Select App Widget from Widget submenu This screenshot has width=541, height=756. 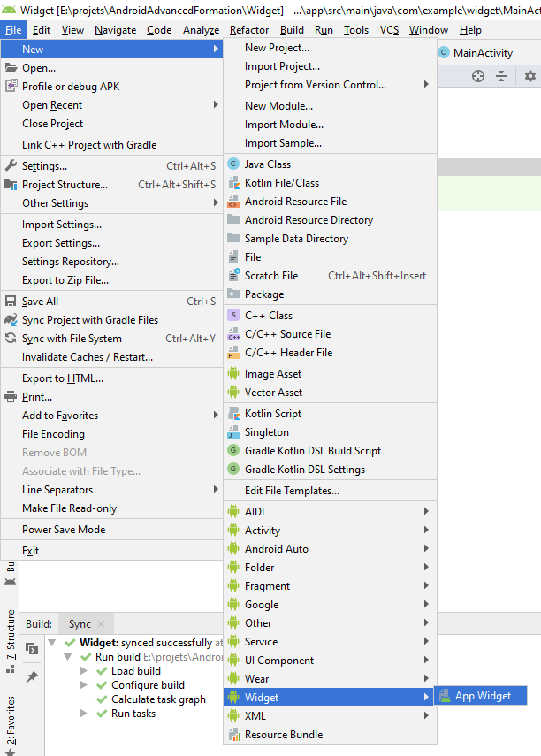coord(483,696)
